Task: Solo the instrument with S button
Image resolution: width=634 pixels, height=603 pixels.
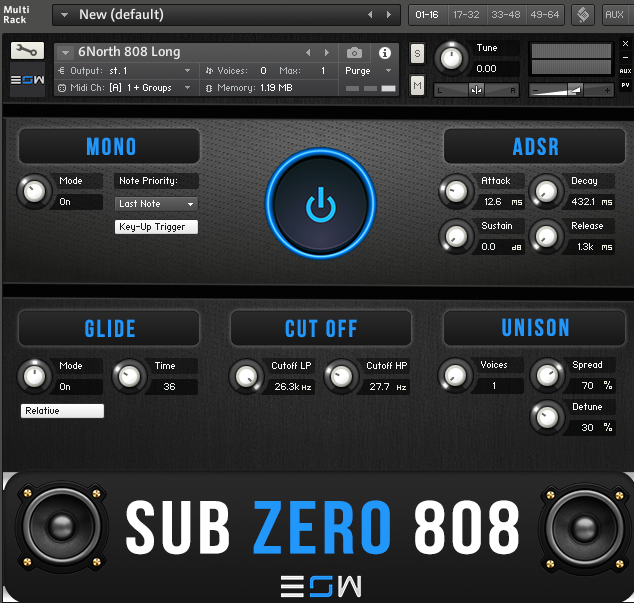Action: coord(417,53)
